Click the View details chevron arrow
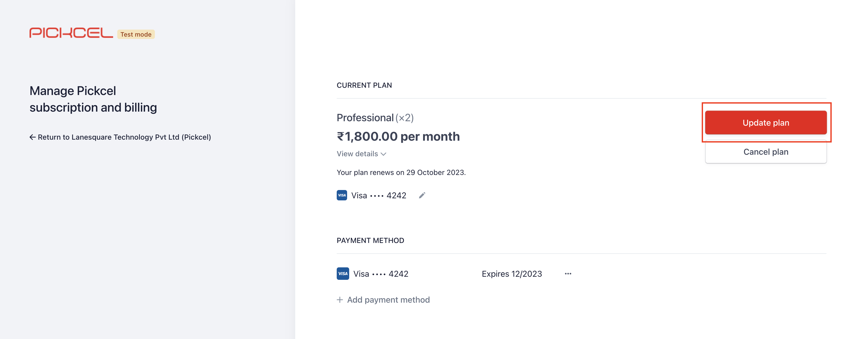 coord(383,154)
